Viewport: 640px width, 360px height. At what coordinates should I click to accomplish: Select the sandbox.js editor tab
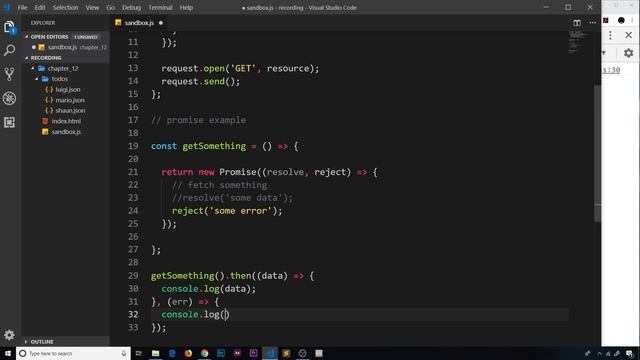139,23
